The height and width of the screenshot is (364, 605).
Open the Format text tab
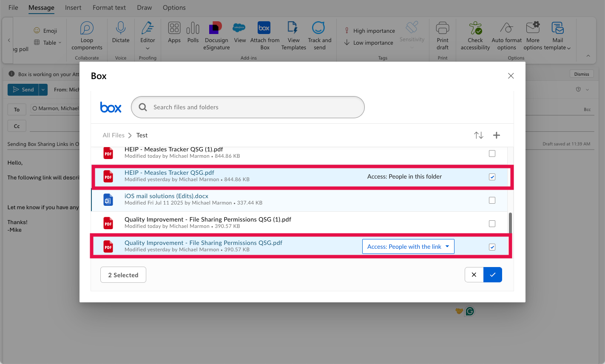pos(109,8)
